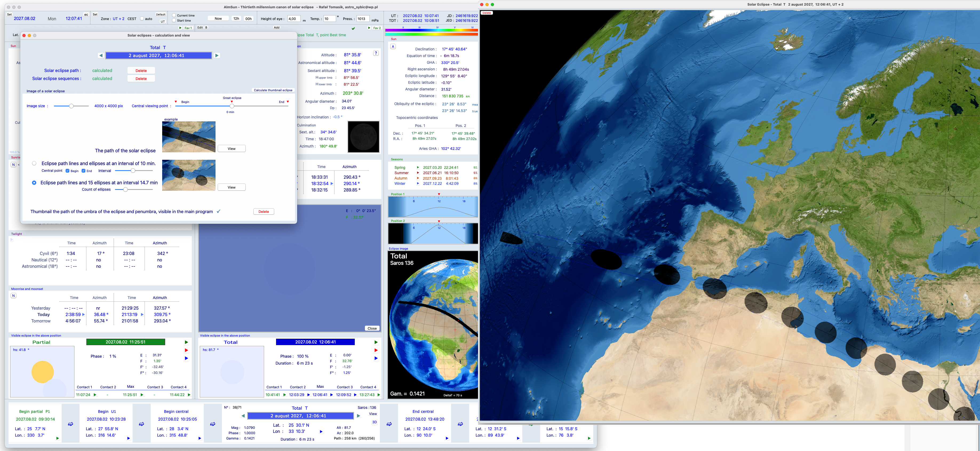The image size is (980, 451).
Task: Click jump arrow after Begin central
Action: click(212, 424)
